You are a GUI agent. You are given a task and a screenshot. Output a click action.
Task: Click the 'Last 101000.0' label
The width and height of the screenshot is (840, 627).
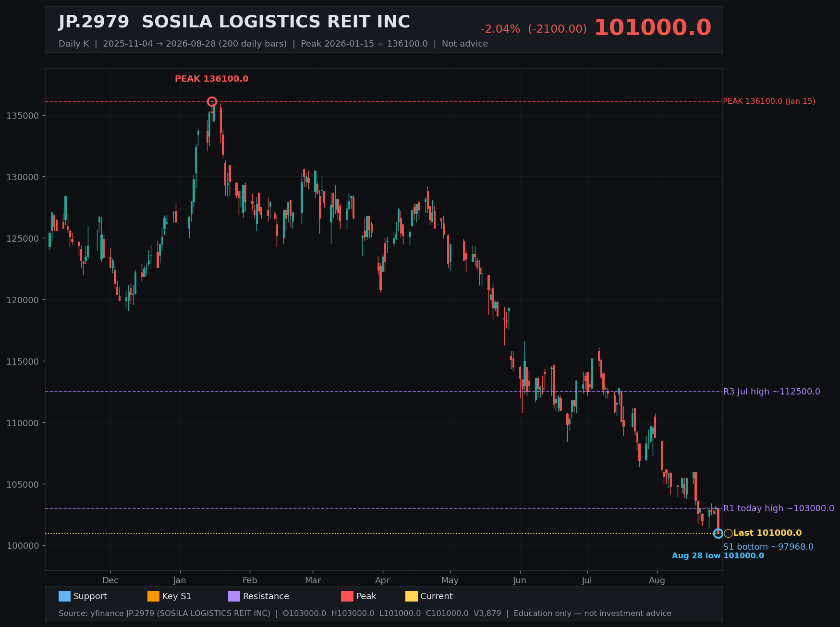(767, 533)
